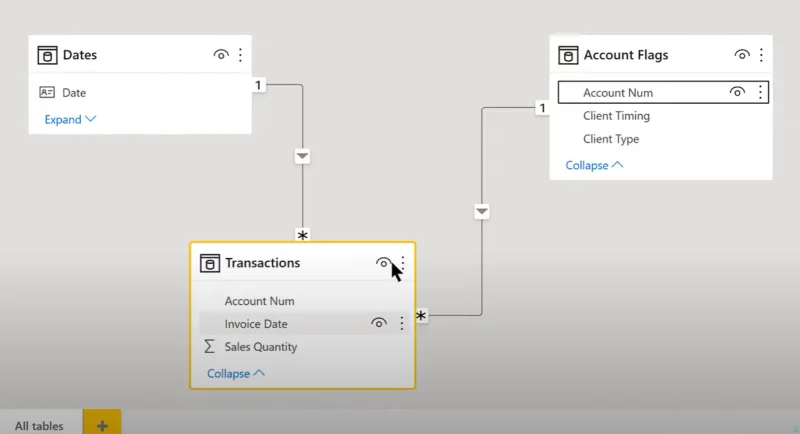Select the Client Timing field
Viewport: 800px width, 434px height.
coord(616,116)
